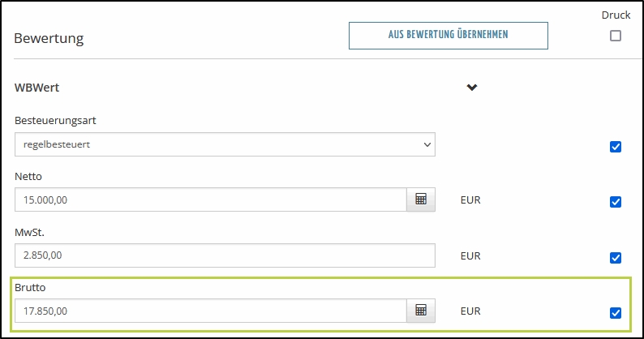Open the calculator beside the Brutto field
Image resolution: width=644 pixels, height=339 pixels.
pyautogui.click(x=421, y=311)
